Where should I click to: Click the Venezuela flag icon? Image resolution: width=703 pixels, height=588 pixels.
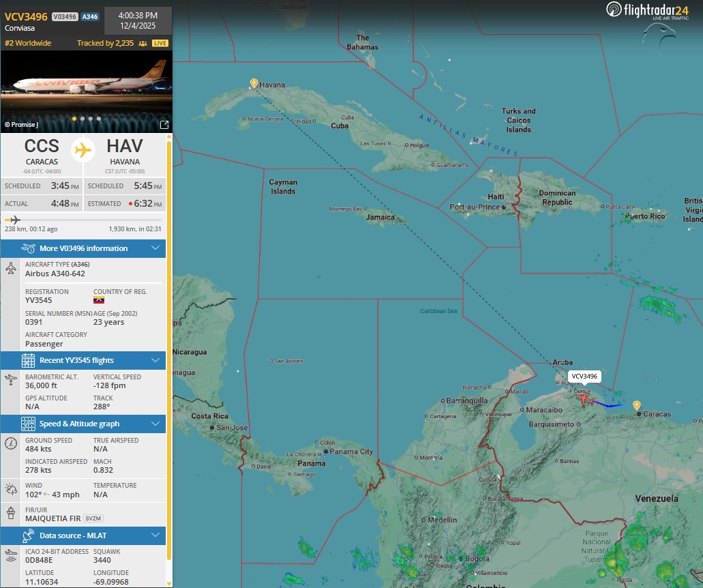[x=99, y=300]
